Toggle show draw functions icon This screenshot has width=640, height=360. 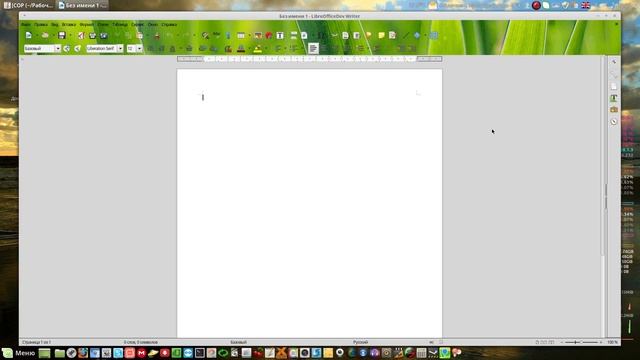pos(434,36)
